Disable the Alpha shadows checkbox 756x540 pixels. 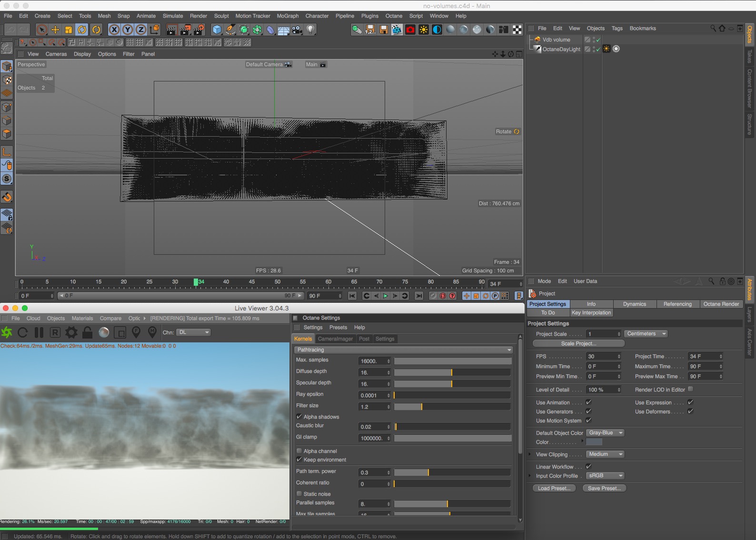coord(299,417)
